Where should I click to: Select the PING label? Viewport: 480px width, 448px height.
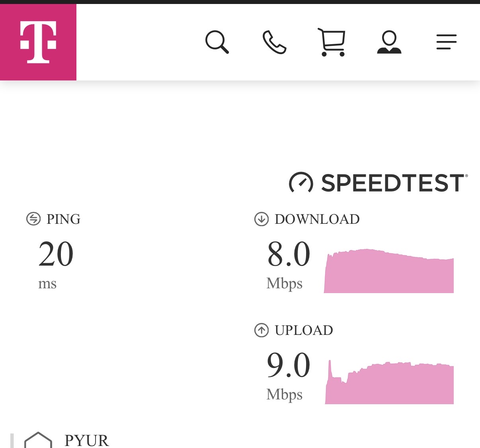pos(63,219)
